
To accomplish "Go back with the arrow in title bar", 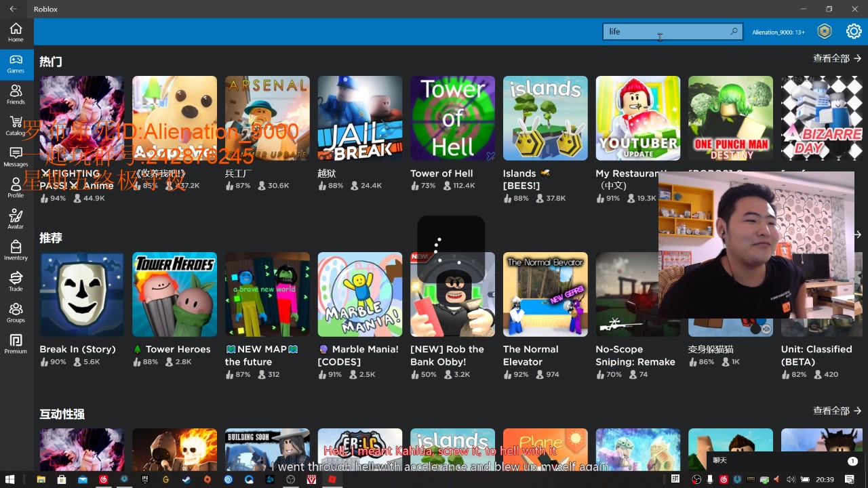I will tap(13, 9).
